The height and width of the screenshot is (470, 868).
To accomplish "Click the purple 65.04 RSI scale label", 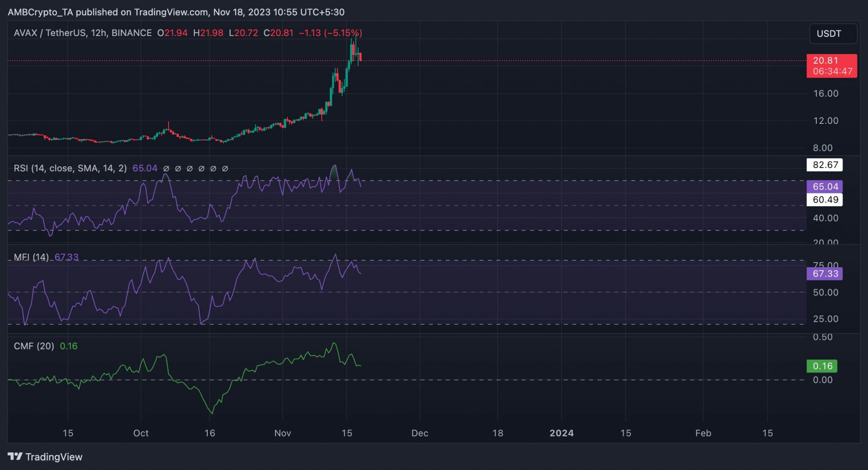I will [825, 187].
